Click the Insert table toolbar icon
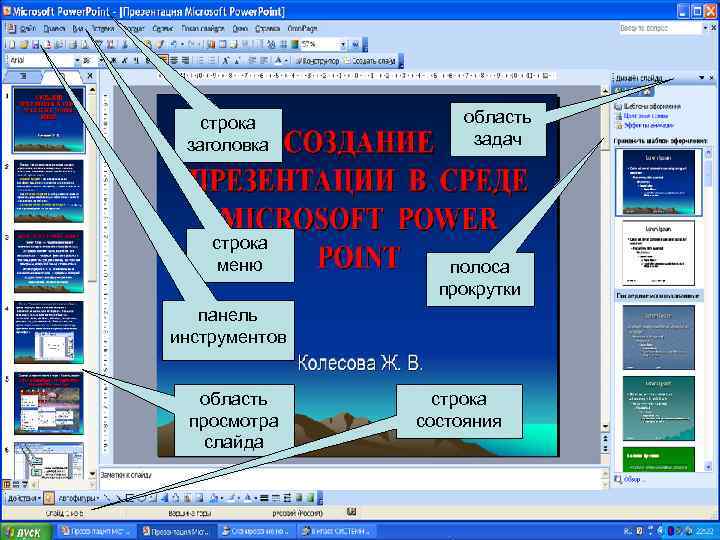This screenshot has width=720, height=540. tap(223, 45)
